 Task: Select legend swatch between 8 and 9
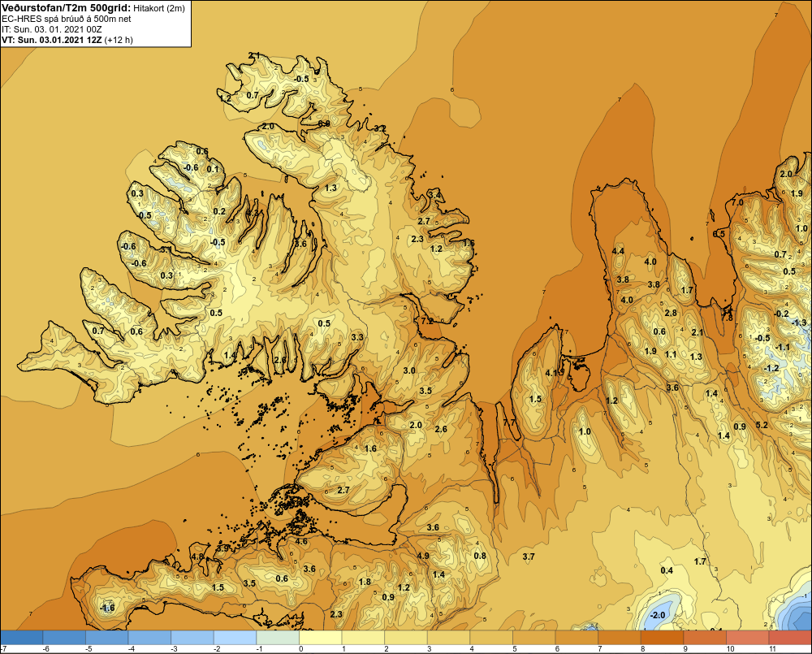tap(663, 638)
